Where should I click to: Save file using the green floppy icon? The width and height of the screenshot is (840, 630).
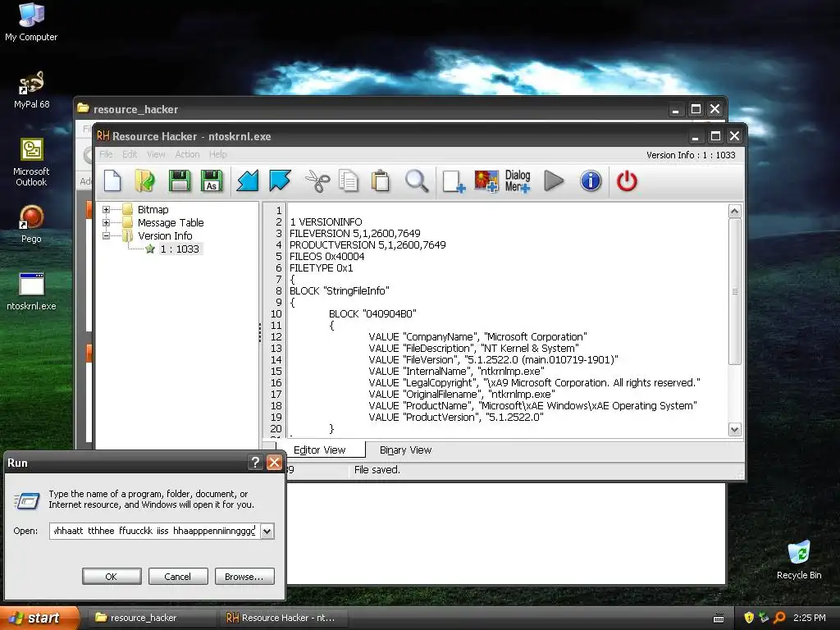(x=180, y=180)
